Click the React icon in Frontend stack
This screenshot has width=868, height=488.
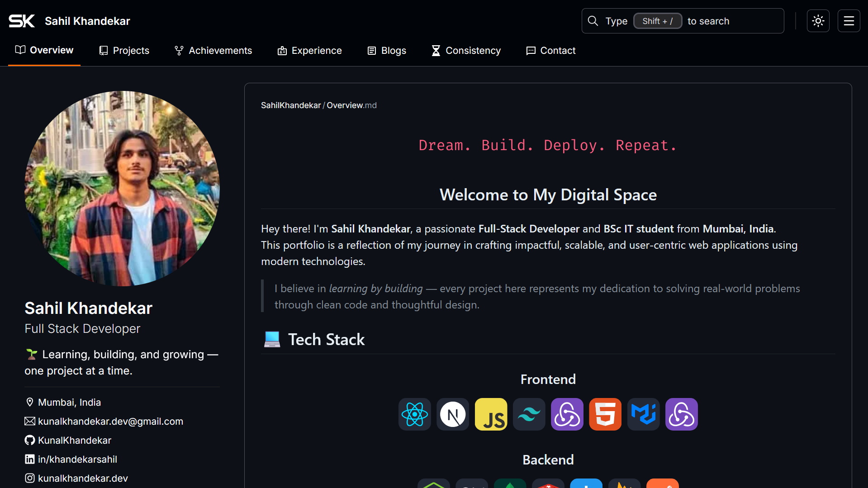pyautogui.click(x=414, y=414)
